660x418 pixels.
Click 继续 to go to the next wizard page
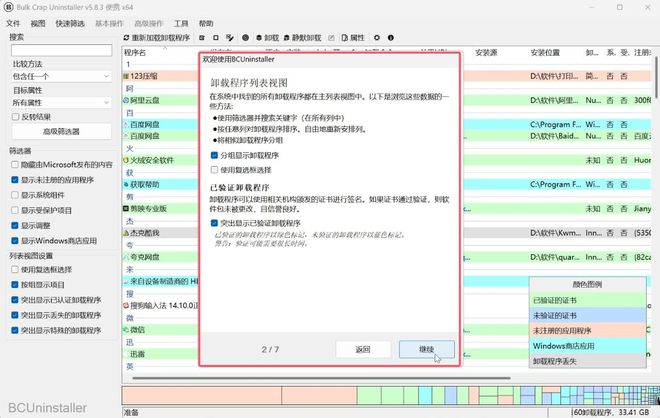click(x=427, y=349)
